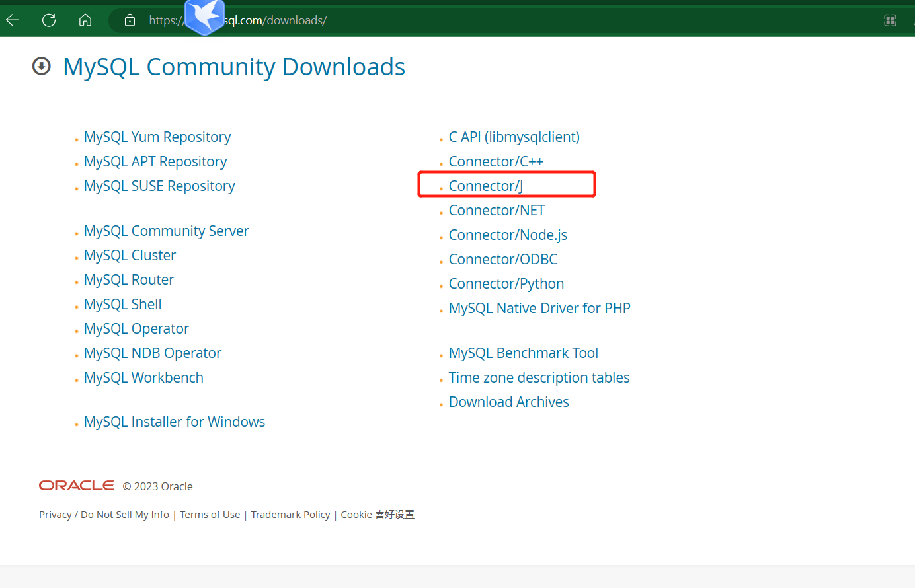Open MySQL Benchmark Tool link
Viewport: 915px width, 588px height.
pos(524,353)
